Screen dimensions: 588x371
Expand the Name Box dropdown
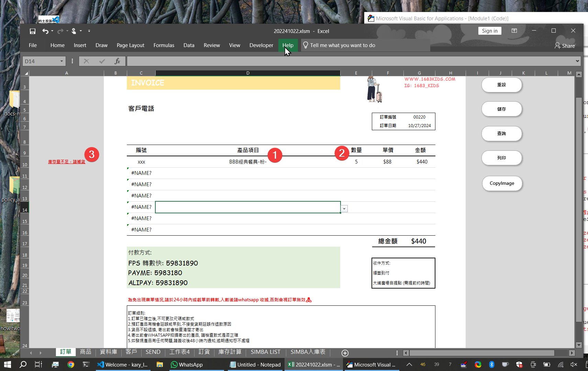62,61
